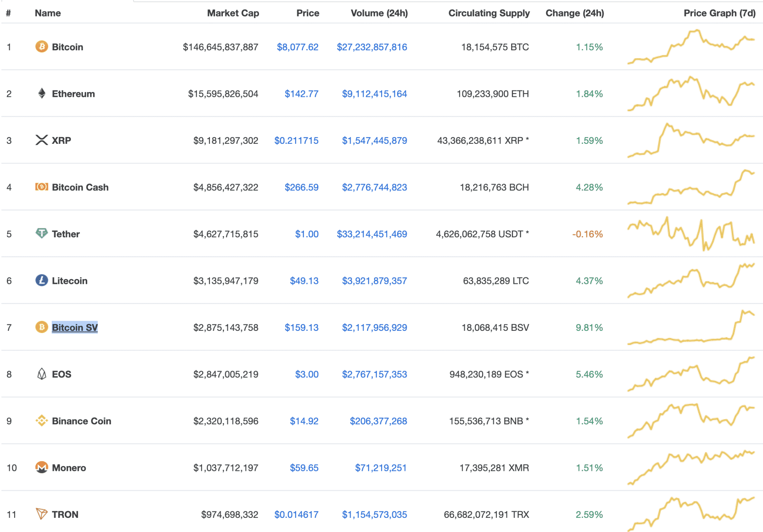Open the Bitcoin Cash name link
This screenshot has width=763, height=532.
80,187
